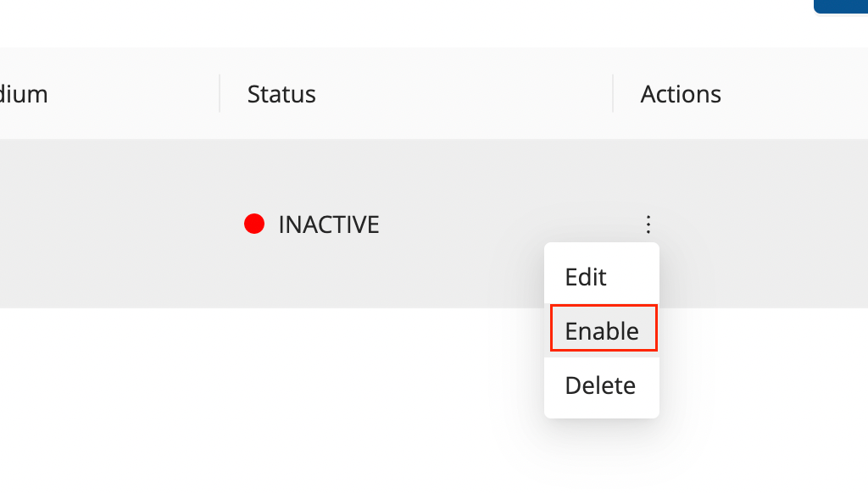This screenshot has width=868, height=493.
Task: Choose Edit from the actions menu
Action: point(586,277)
